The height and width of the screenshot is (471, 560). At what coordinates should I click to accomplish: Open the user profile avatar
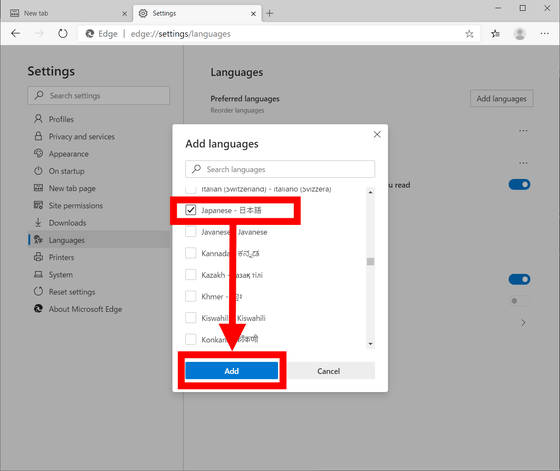click(520, 34)
